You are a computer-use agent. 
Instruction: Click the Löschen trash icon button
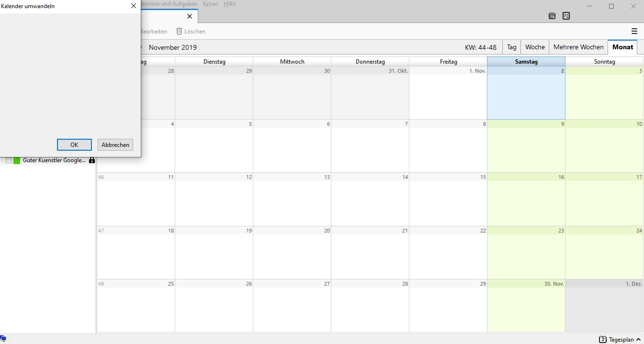tap(191, 32)
